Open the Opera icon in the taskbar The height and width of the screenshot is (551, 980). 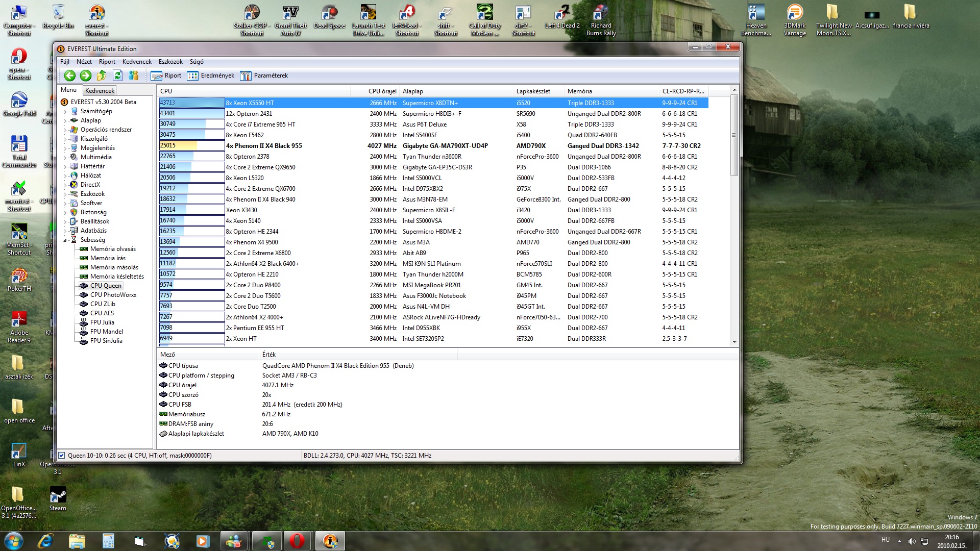pos(297,541)
